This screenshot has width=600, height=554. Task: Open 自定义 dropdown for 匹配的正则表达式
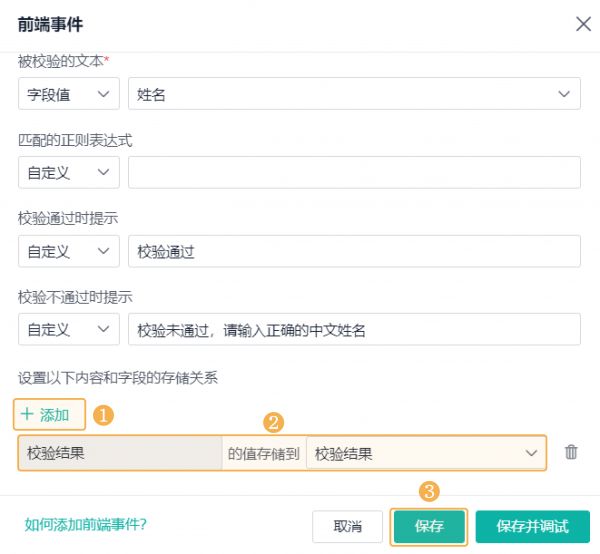click(x=68, y=173)
